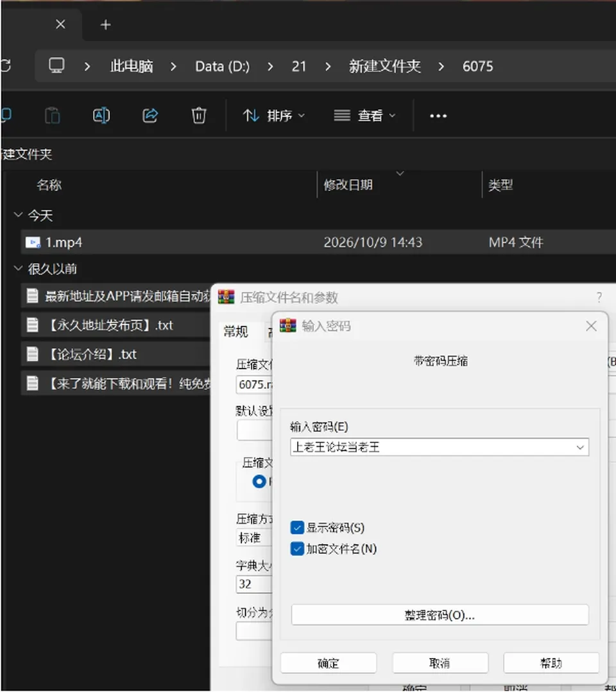Screen dimensions: 616x692
Task: Open the three-dot more options menu
Action: point(438,116)
